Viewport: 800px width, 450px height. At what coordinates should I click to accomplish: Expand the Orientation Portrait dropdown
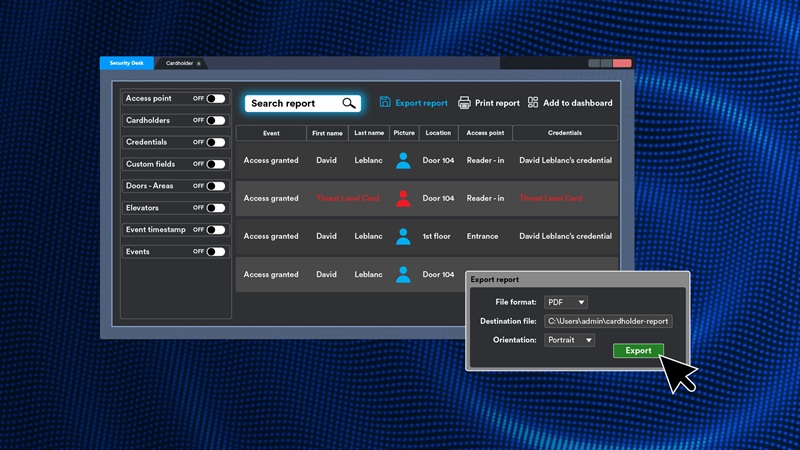pyautogui.click(x=569, y=340)
